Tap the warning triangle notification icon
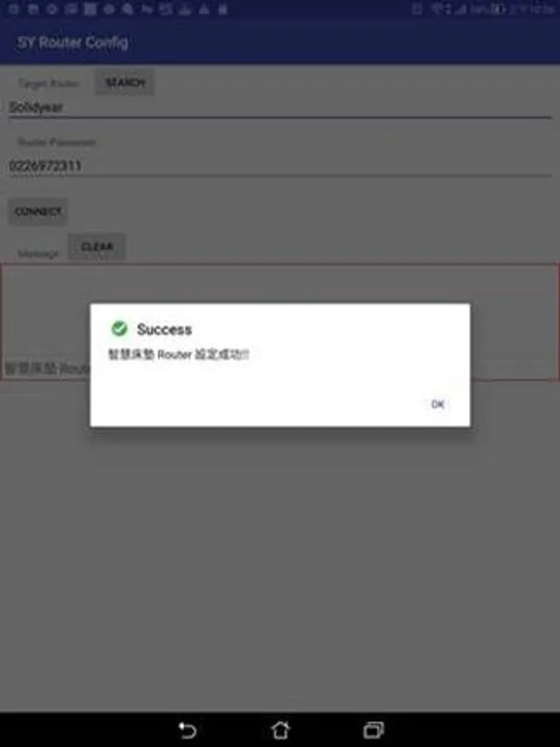This screenshot has height=747, width=560. [x=204, y=9]
